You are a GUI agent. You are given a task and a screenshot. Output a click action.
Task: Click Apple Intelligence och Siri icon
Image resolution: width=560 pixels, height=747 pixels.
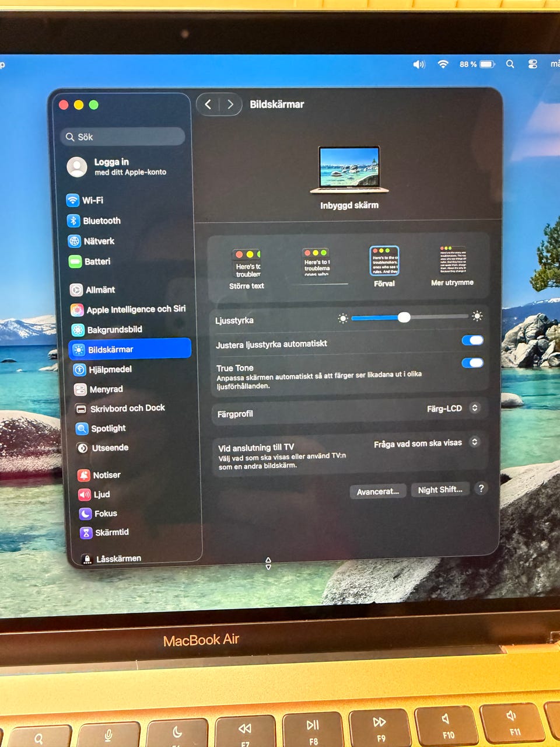[77, 309]
